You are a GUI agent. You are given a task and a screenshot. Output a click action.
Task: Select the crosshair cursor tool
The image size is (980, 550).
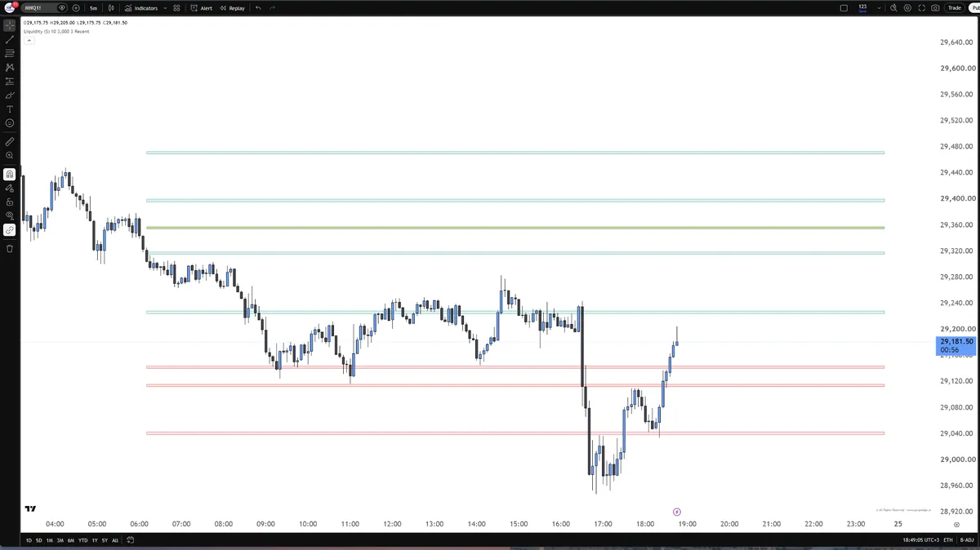coord(10,25)
